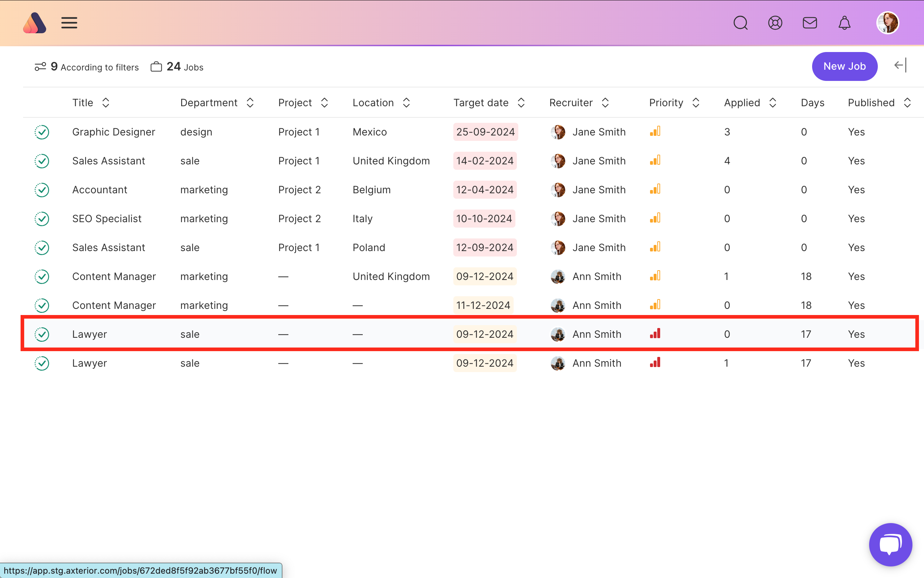The image size is (924, 578).
Task: Open the search magnifier icon
Action: [x=740, y=23]
